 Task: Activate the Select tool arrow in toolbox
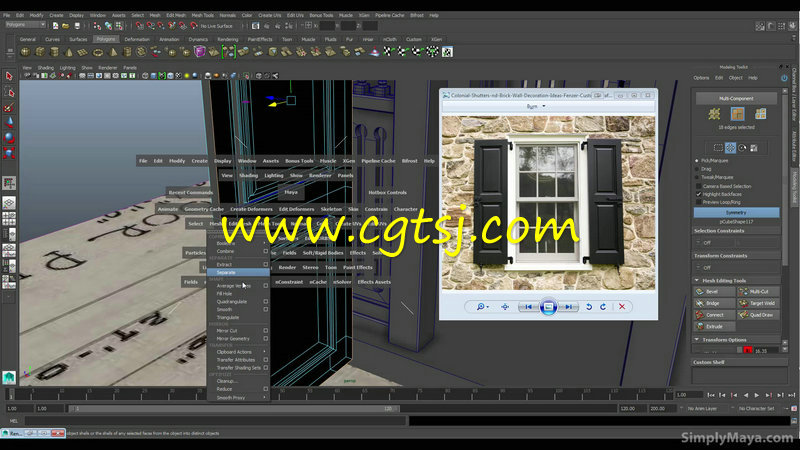[x=9, y=77]
